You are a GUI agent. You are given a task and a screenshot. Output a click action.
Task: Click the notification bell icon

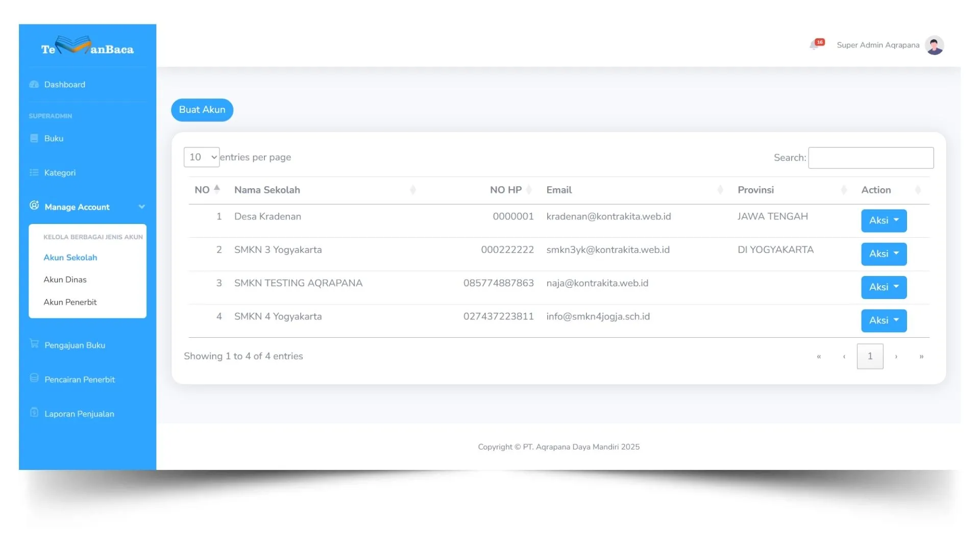coord(814,45)
